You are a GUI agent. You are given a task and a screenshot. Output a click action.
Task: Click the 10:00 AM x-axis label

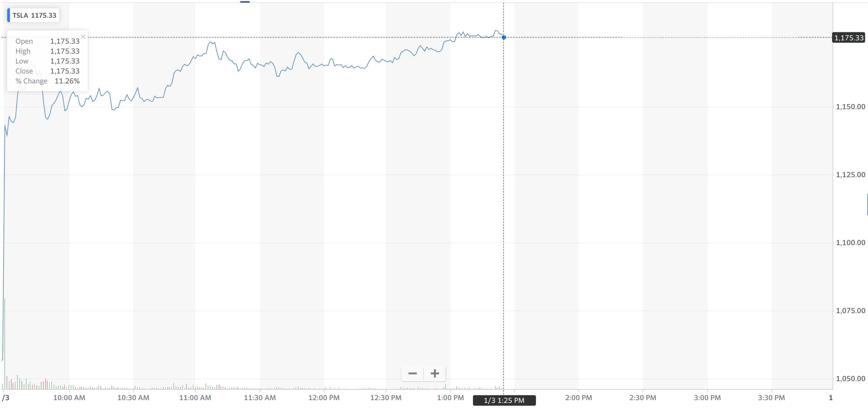(x=69, y=398)
